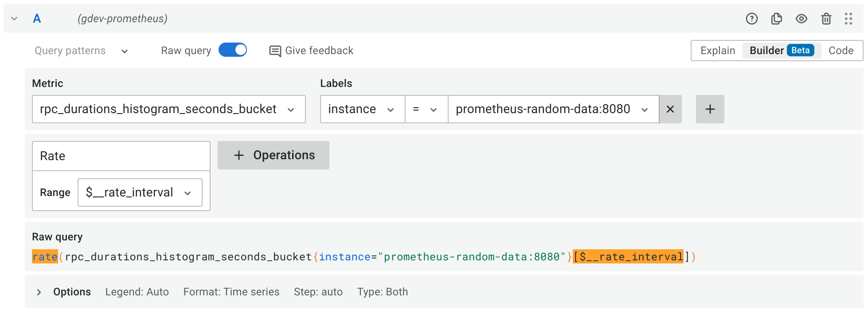
Task: Click the Operations button
Action: (273, 155)
